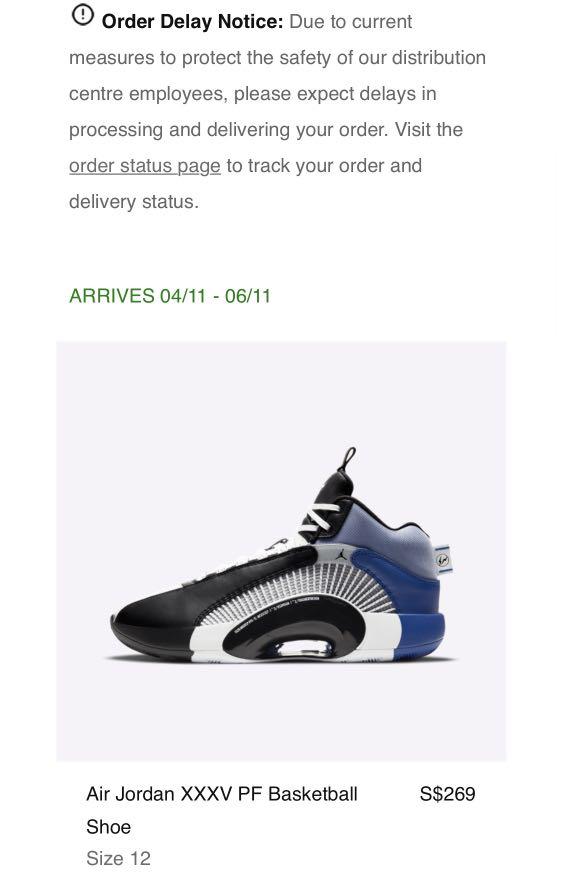The image size is (562, 872).
Task: Click the Jumpman logo on the shoe
Action: pos(342,554)
